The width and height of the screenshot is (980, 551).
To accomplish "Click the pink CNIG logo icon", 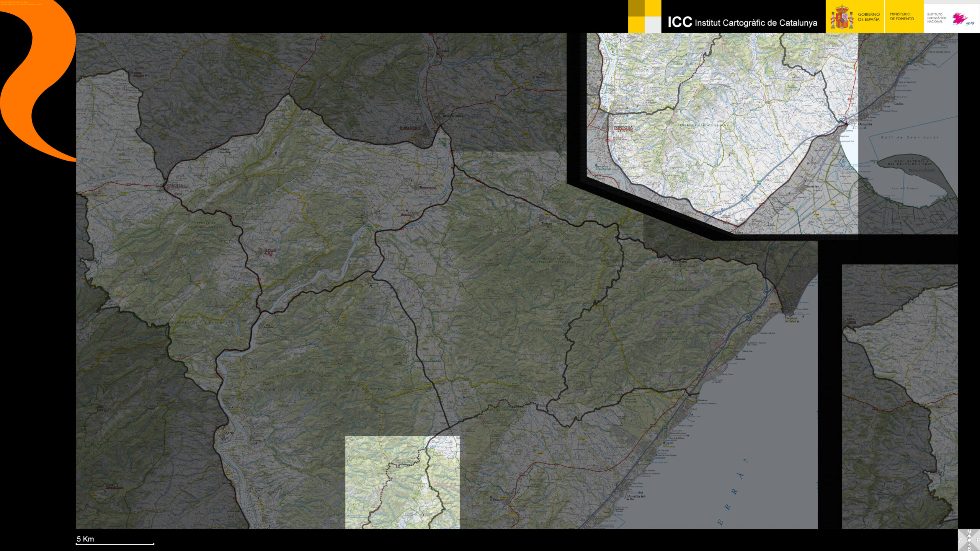I will pos(961,18).
